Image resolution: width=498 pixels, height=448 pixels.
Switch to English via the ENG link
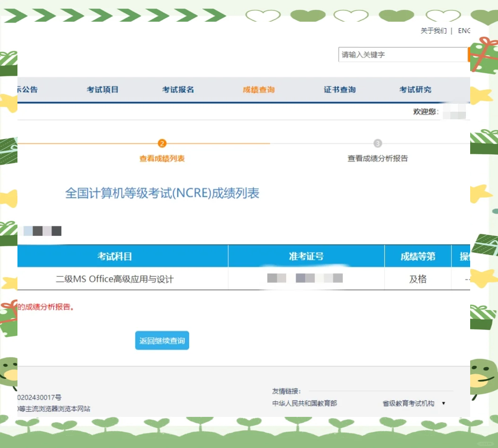tap(464, 31)
